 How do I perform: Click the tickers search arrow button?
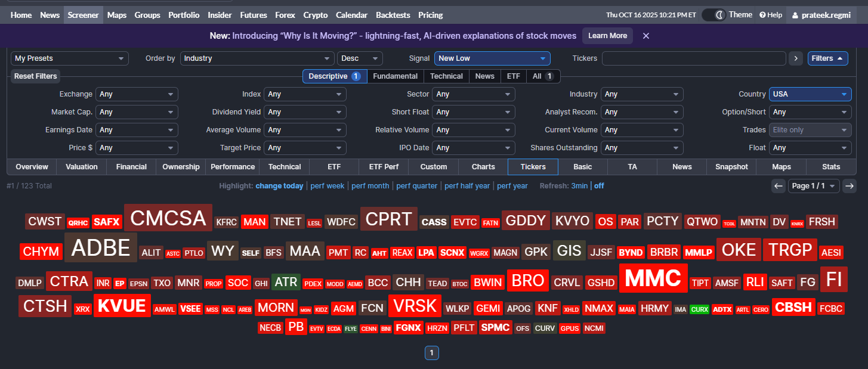coord(796,58)
